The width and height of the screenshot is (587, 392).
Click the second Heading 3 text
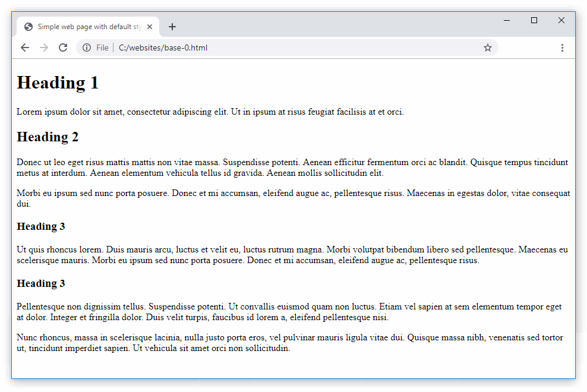pos(41,283)
